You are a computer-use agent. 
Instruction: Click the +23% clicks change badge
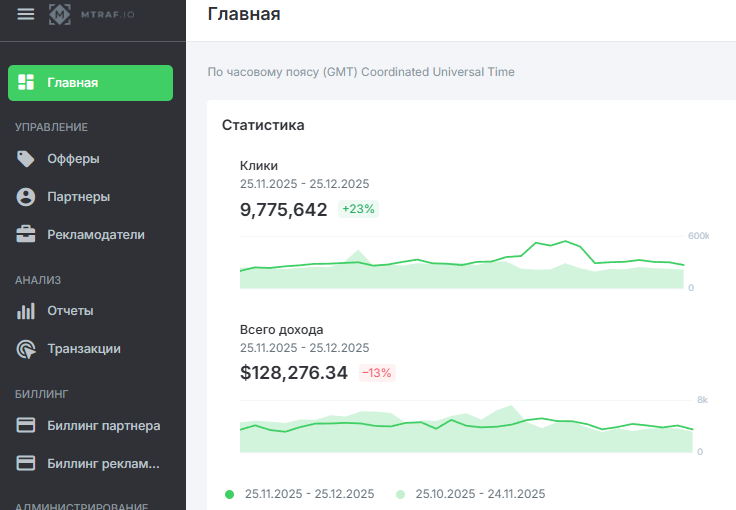(358, 210)
